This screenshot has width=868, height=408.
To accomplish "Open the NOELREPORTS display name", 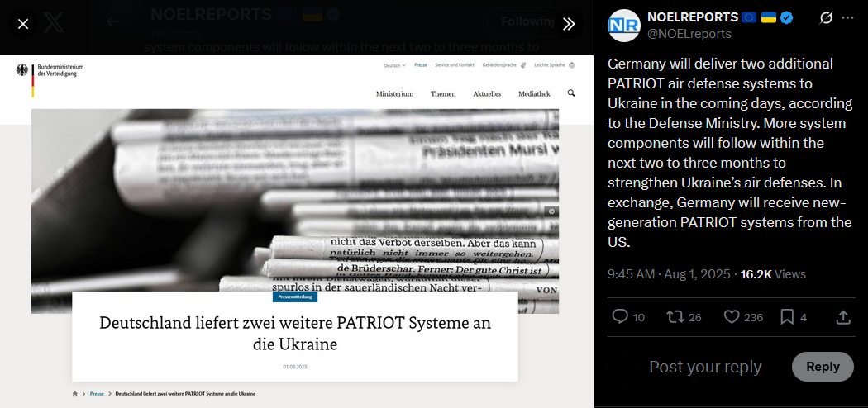I will pos(693,17).
